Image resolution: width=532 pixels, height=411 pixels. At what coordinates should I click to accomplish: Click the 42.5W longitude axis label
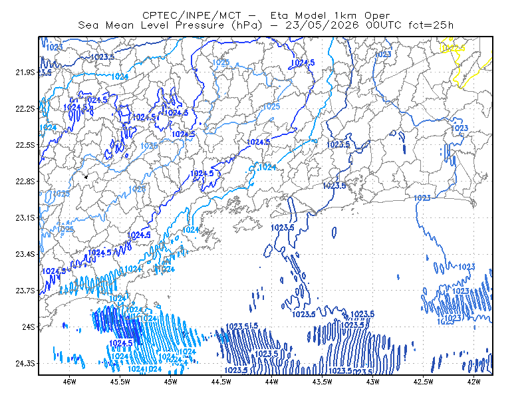point(424,382)
